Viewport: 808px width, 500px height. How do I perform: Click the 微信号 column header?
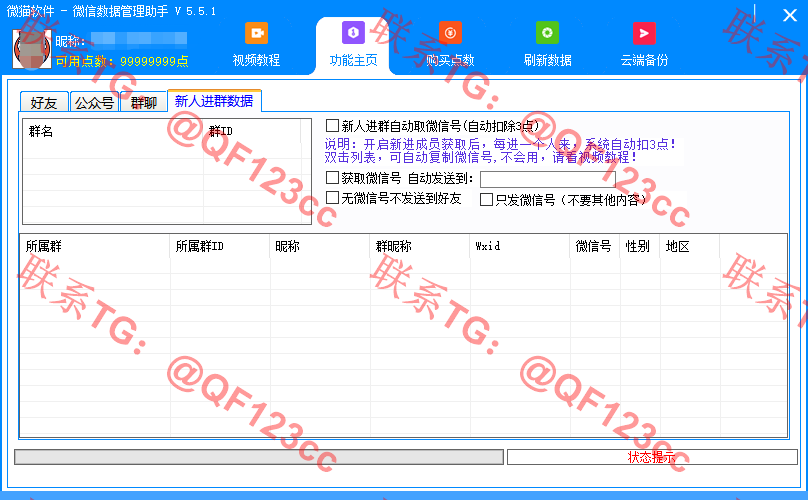(594, 246)
